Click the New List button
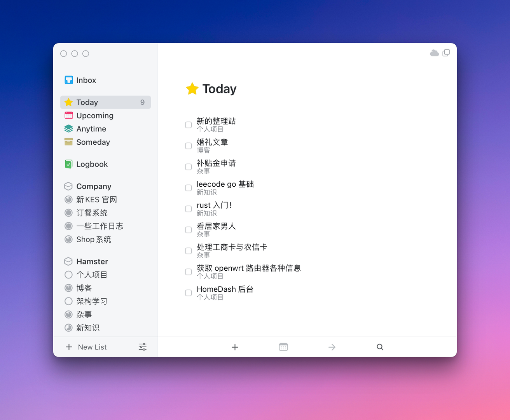510x420 pixels. click(x=86, y=347)
